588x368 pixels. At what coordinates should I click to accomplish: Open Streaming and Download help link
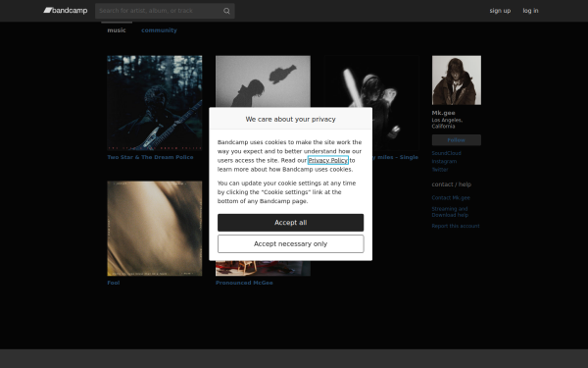[x=450, y=212]
